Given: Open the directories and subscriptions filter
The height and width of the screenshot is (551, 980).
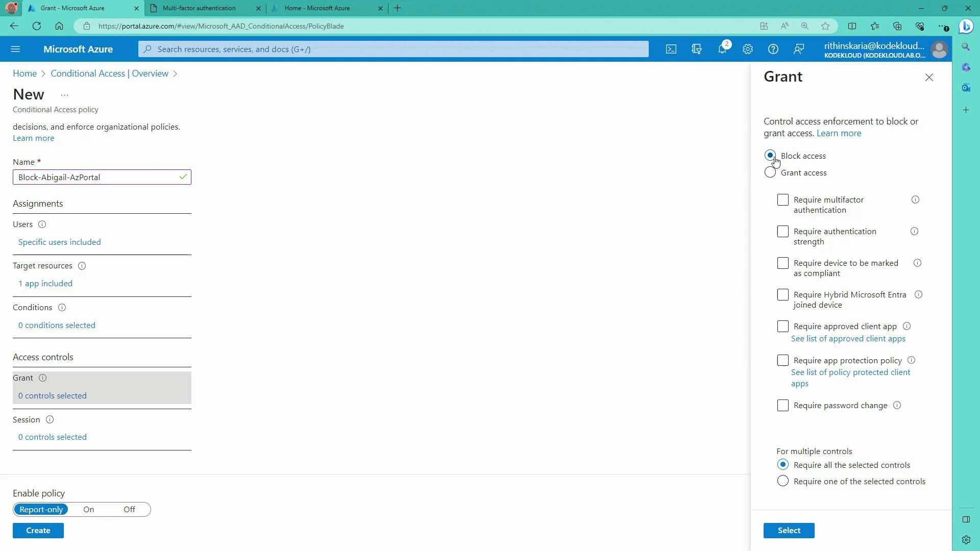Looking at the screenshot, I should click(696, 49).
